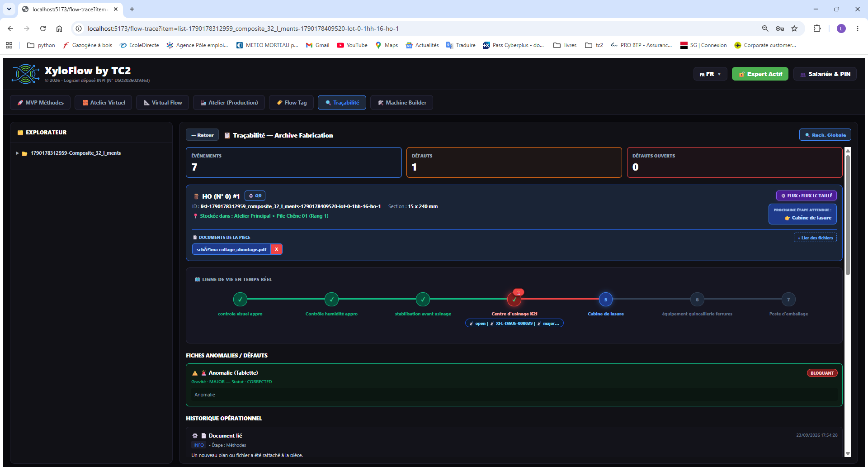
Task: Open the bookmarks apps grid icon
Action: (x=9, y=45)
